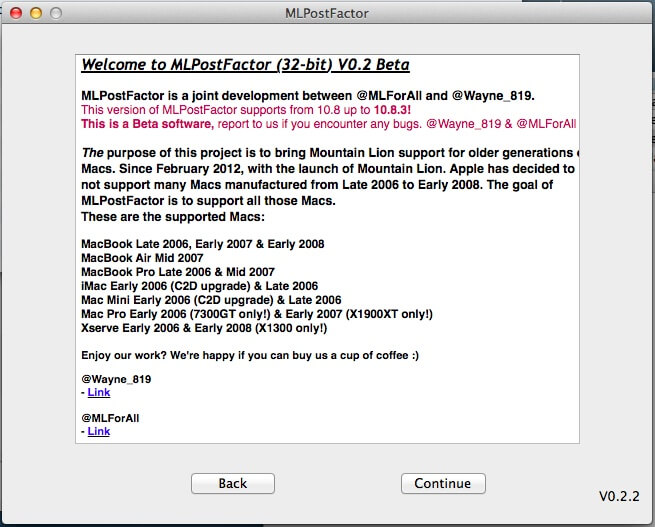Click the 'buy us a cup of coffee' line

(x=250, y=355)
